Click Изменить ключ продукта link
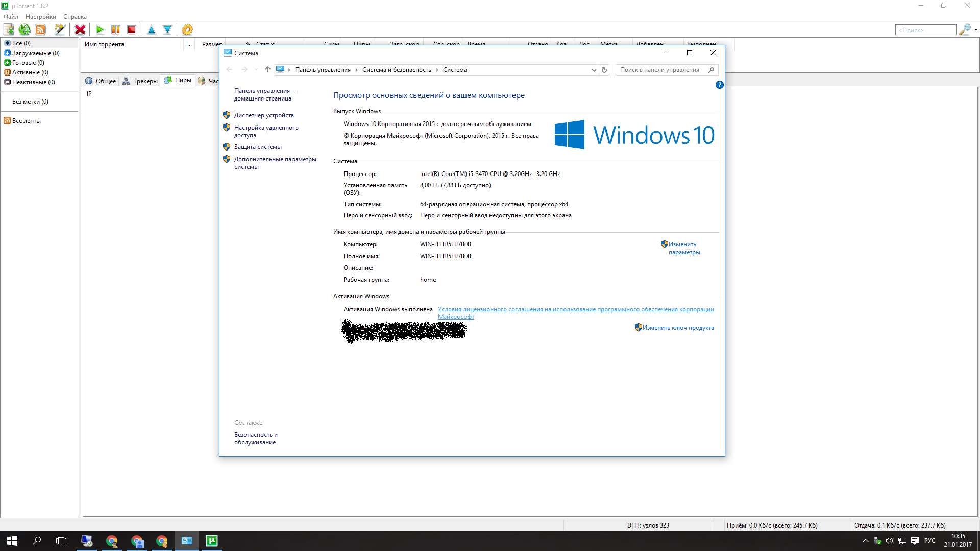Image resolution: width=980 pixels, height=551 pixels. [x=678, y=328]
